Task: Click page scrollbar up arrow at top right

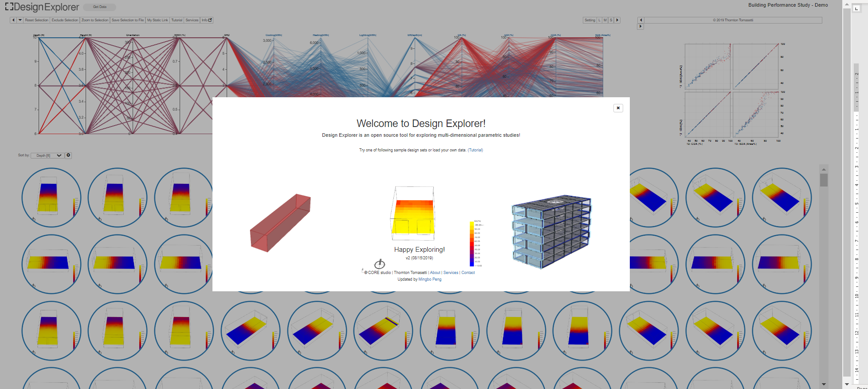Action: point(846,5)
